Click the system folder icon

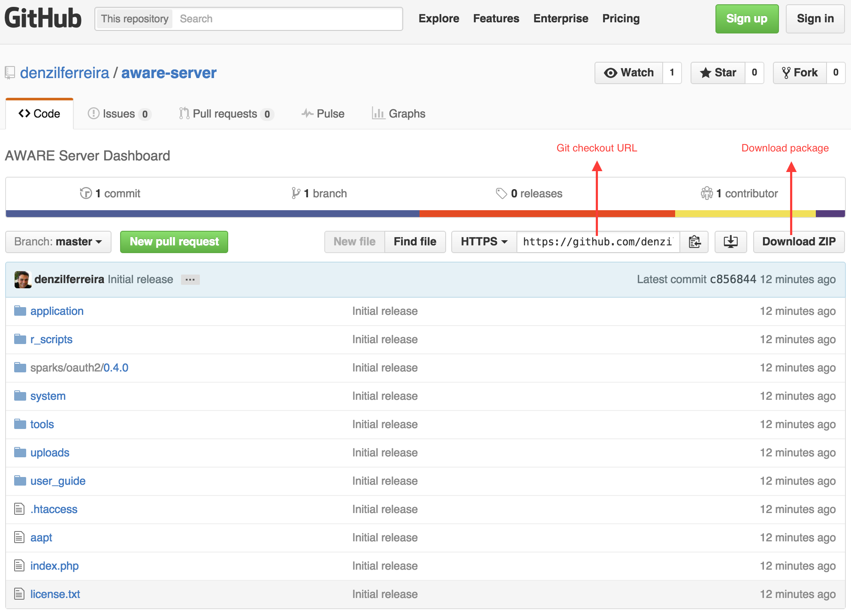[20, 396]
